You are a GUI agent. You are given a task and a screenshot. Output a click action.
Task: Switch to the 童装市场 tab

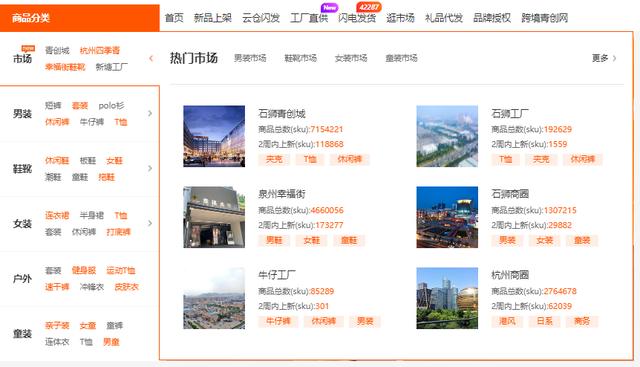click(402, 58)
